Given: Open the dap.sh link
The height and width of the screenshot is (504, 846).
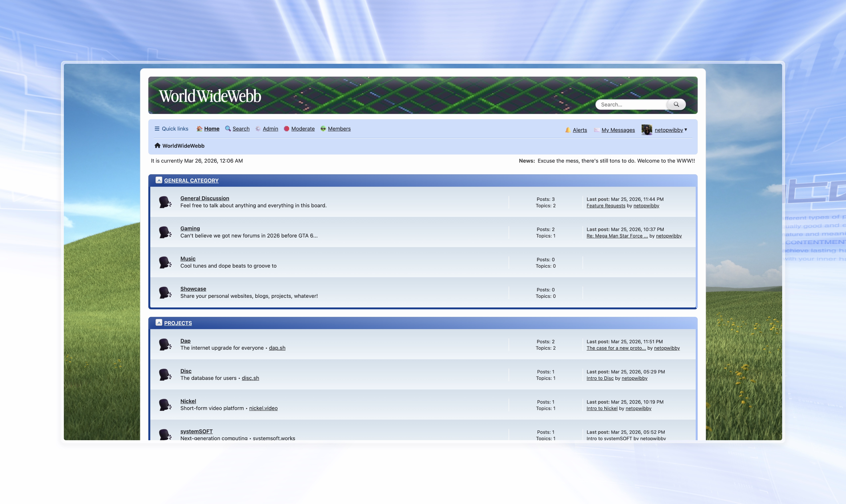Looking at the screenshot, I should point(277,348).
